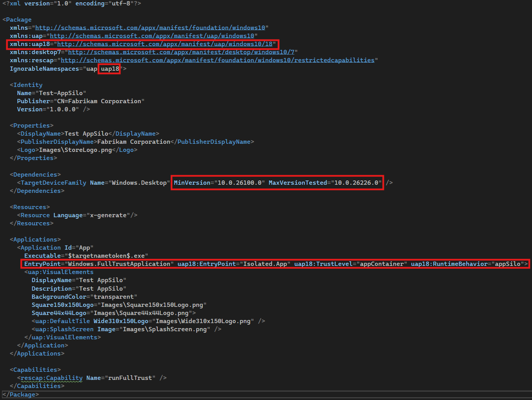Screen dimensions: 532x400
Task: Open the uap/windows10 namespace link
Action: pos(153,36)
